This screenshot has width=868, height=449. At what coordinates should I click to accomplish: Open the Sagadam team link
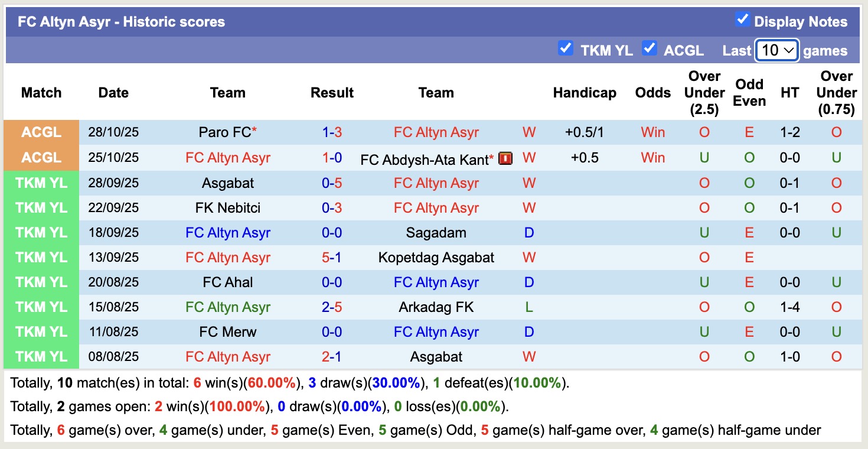[436, 232]
